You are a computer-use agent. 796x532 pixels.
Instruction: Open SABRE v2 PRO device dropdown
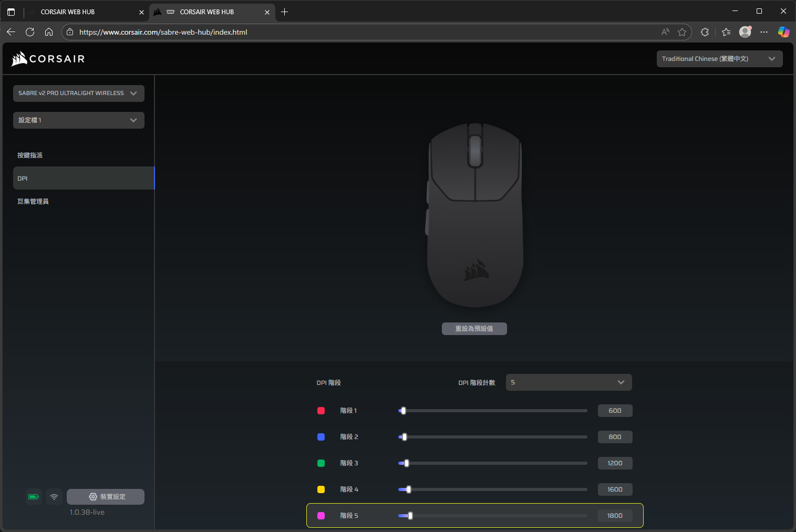pyautogui.click(x=79, y=93)
